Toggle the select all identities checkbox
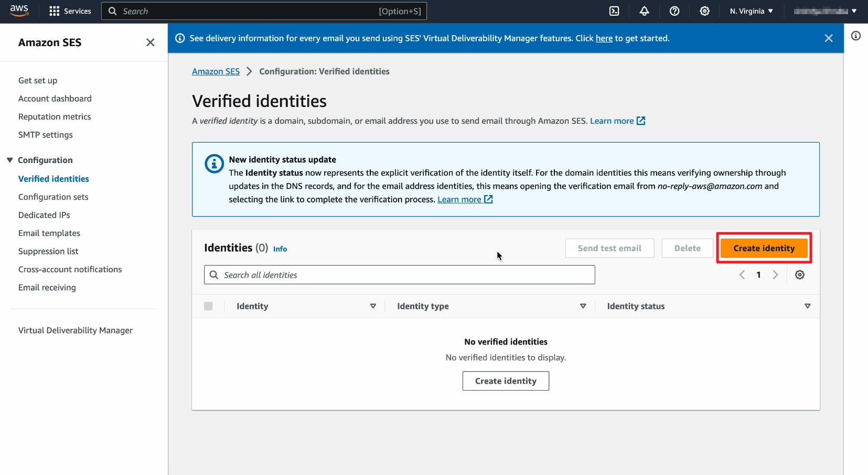The height and width of the screenshot is (475, 868). click(x=208, y=306)
